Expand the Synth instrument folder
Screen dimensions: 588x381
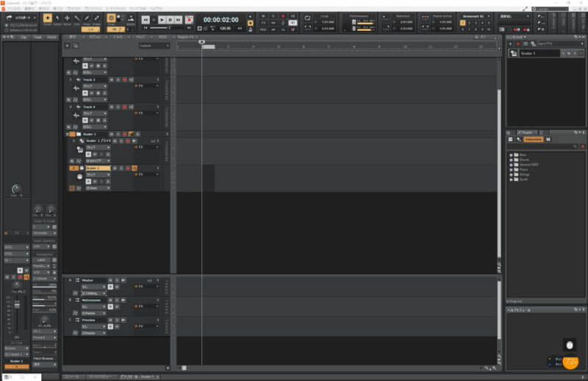(511, 179)
